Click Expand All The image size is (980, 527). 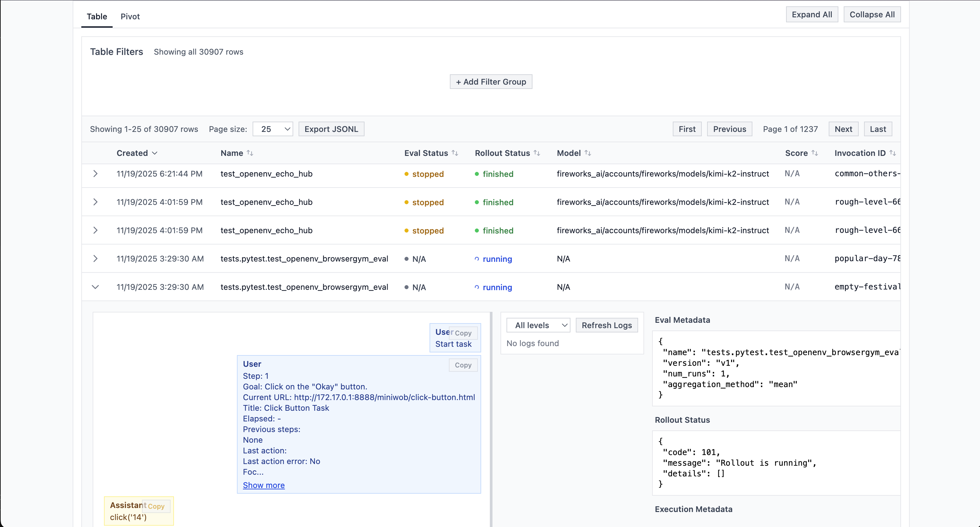click(812, 14)
